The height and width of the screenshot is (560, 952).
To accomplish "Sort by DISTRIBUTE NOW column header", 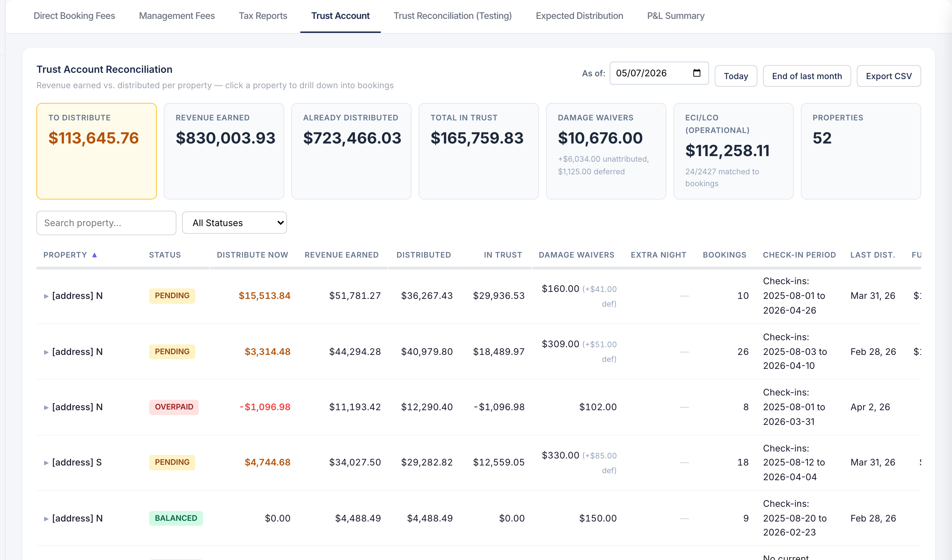I will [x=252, y=255].
